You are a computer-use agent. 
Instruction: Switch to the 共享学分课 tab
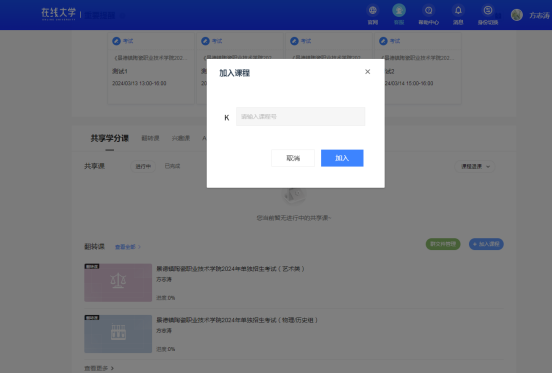point(110,138)
